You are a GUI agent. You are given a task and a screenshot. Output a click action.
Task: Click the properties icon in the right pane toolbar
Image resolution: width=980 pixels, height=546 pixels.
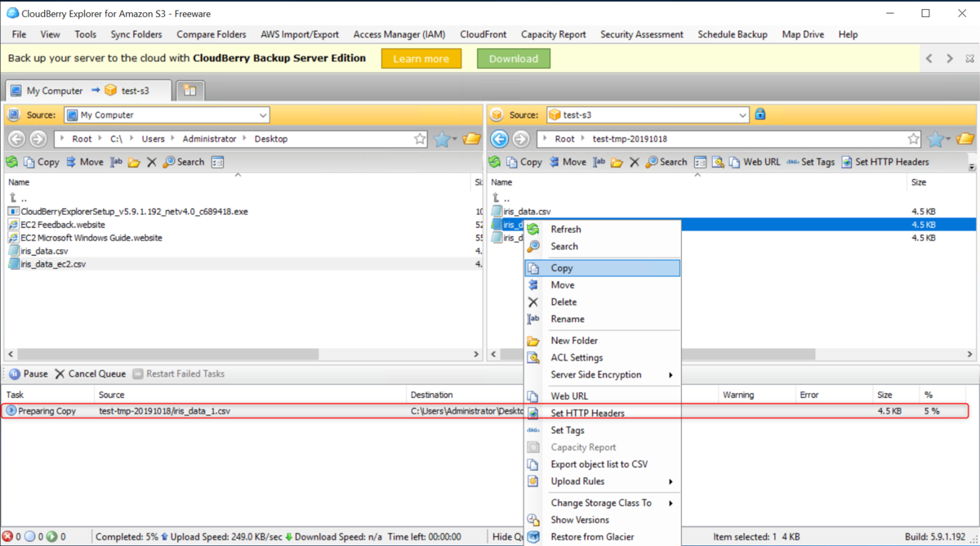pos(700,162)
